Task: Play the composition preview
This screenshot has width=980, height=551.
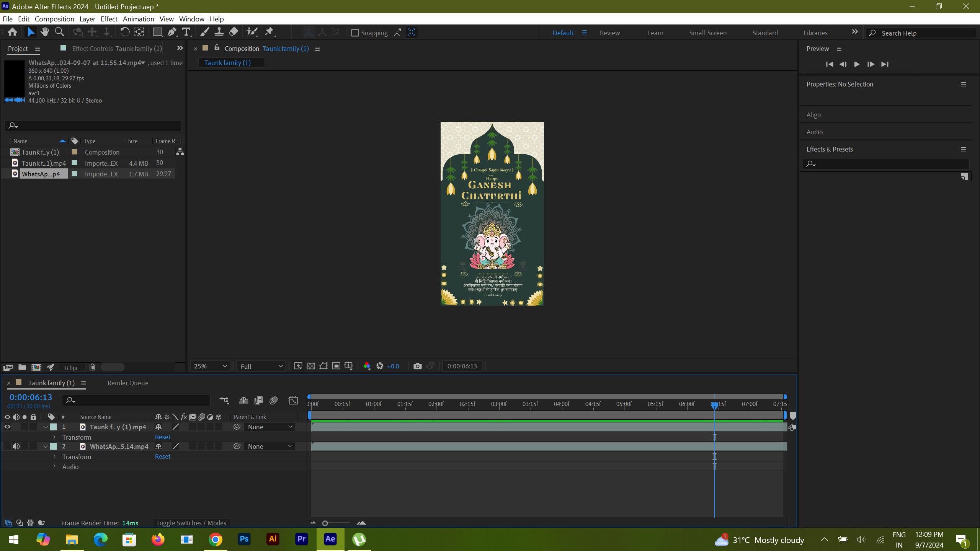Action: [857, 64]
